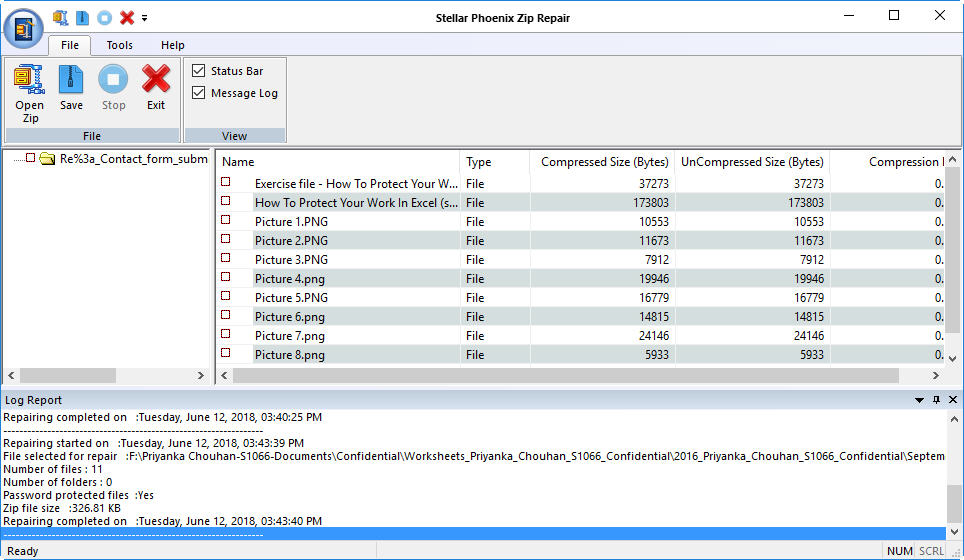Click the Log Report panel title

[x=33, y=400]
